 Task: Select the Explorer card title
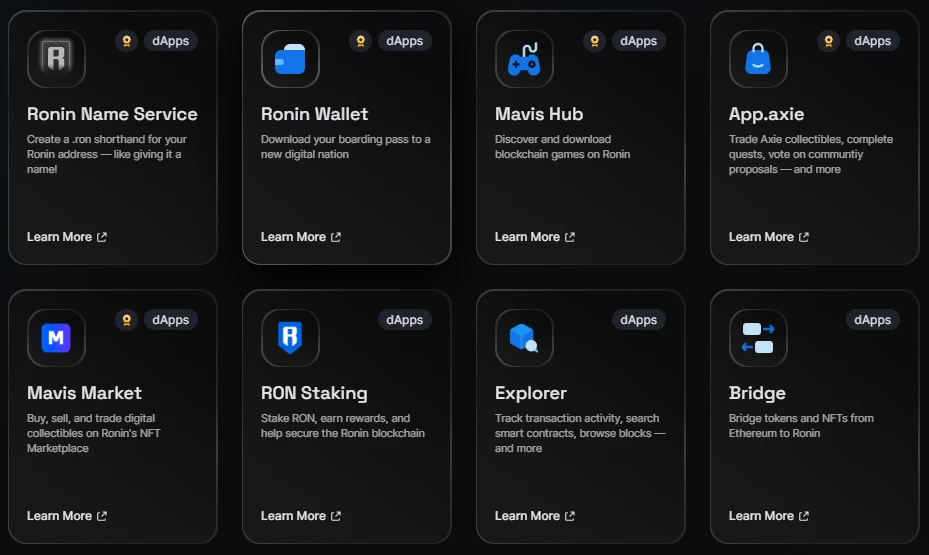pyautogui.click(x=531, y=393)
